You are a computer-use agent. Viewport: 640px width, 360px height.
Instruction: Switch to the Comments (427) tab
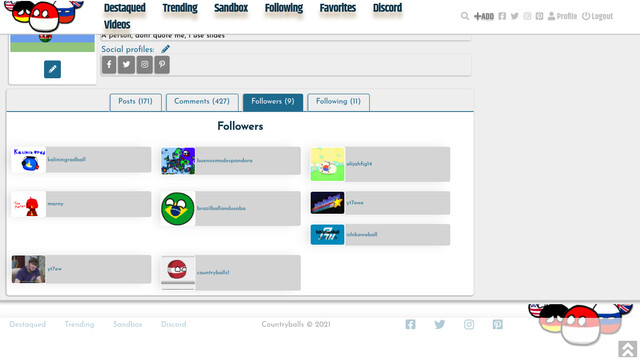pos(202,102)
